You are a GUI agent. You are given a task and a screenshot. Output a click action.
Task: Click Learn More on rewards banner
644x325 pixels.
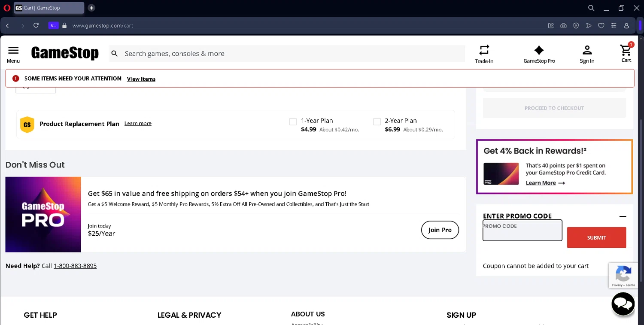click(x=545, y=183)
